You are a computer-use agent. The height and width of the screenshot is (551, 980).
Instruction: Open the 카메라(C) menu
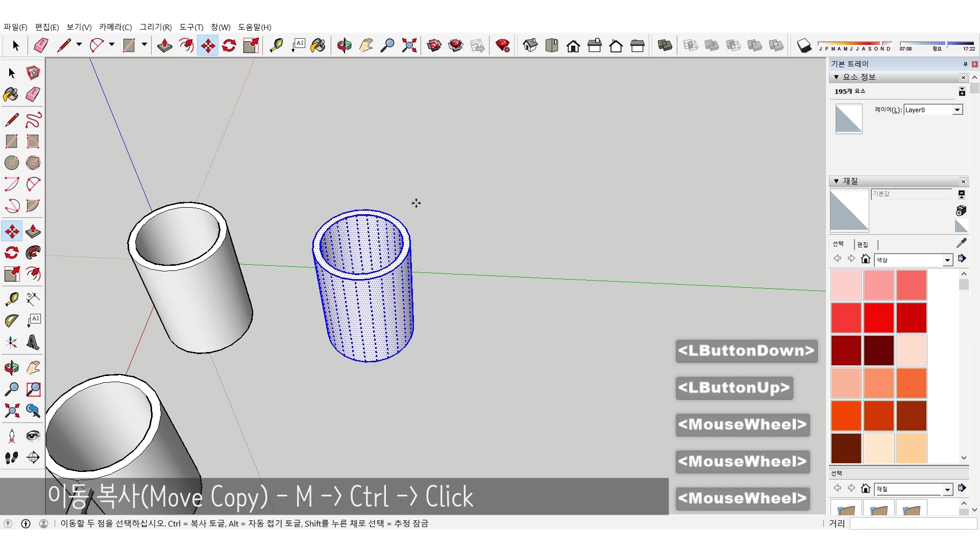point(115,27)
